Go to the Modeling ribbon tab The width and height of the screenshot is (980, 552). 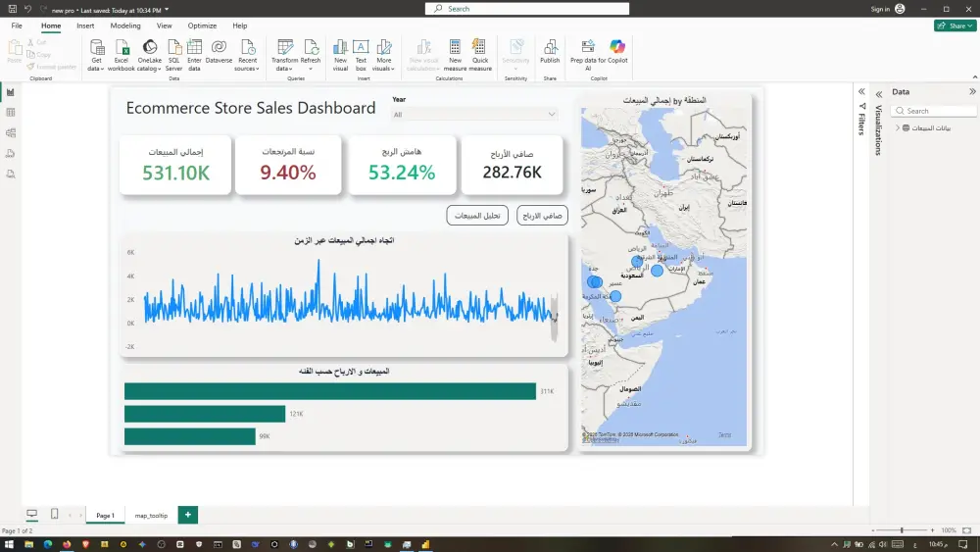[125, 25]
